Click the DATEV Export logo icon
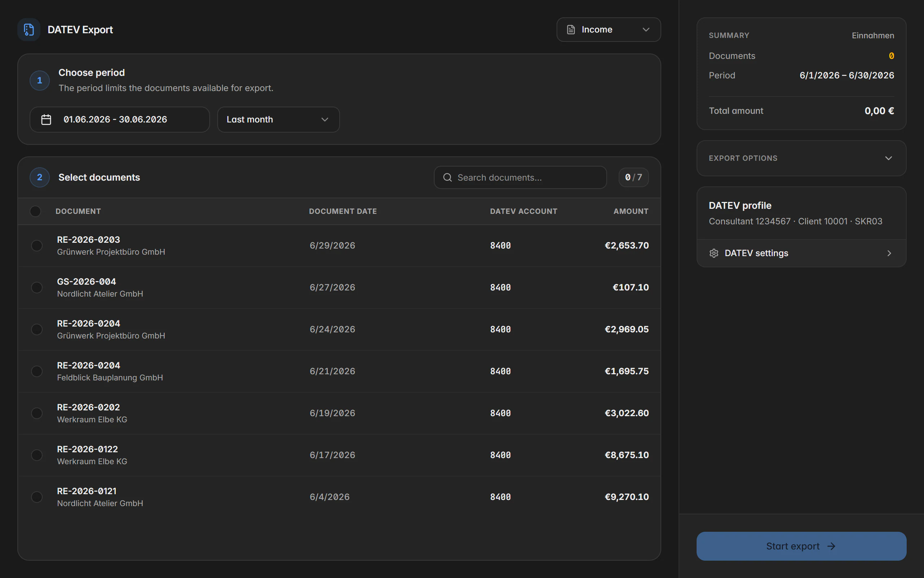 tap(29, 29)
